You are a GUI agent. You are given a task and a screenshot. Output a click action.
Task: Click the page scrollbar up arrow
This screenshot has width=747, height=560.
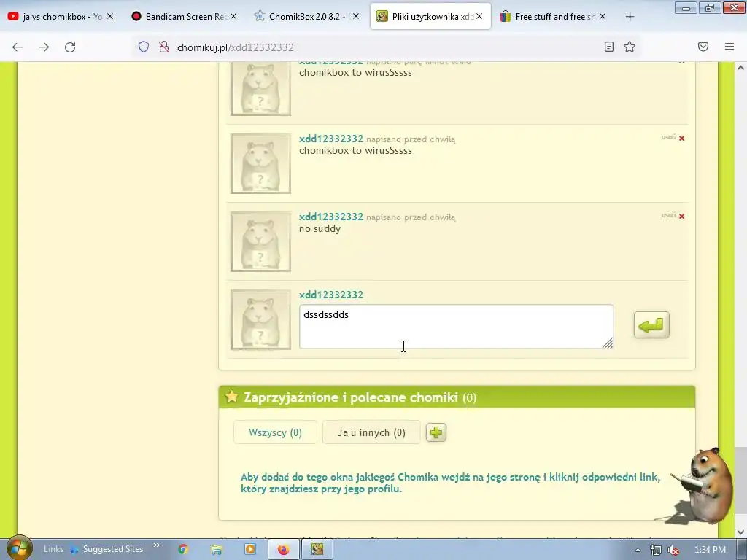click(740, 68)
